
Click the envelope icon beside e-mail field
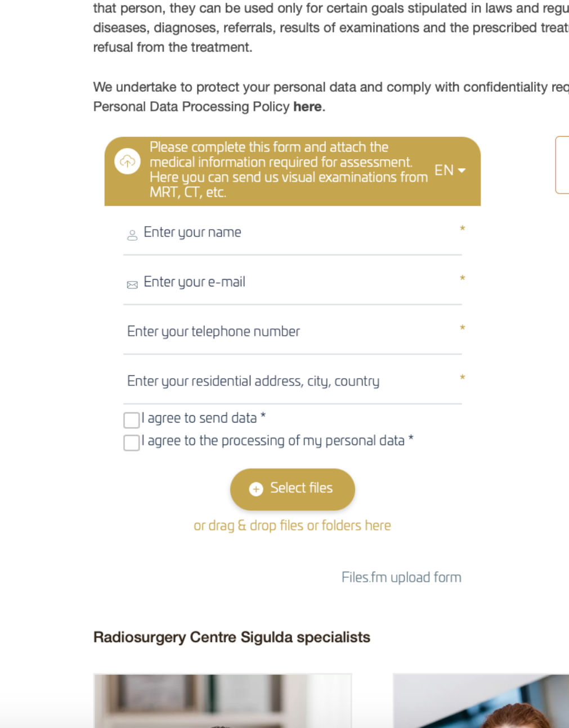[132, 285]
